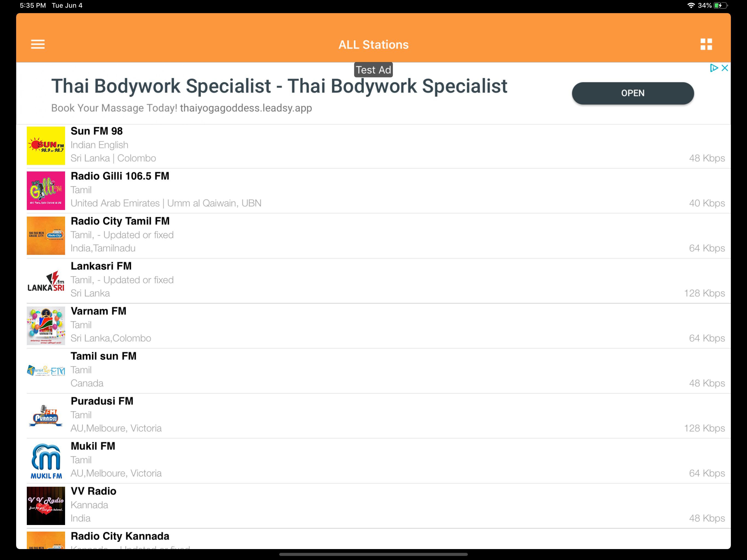Click the Radio City Tamil orange thumbnail

pos(46,235)
